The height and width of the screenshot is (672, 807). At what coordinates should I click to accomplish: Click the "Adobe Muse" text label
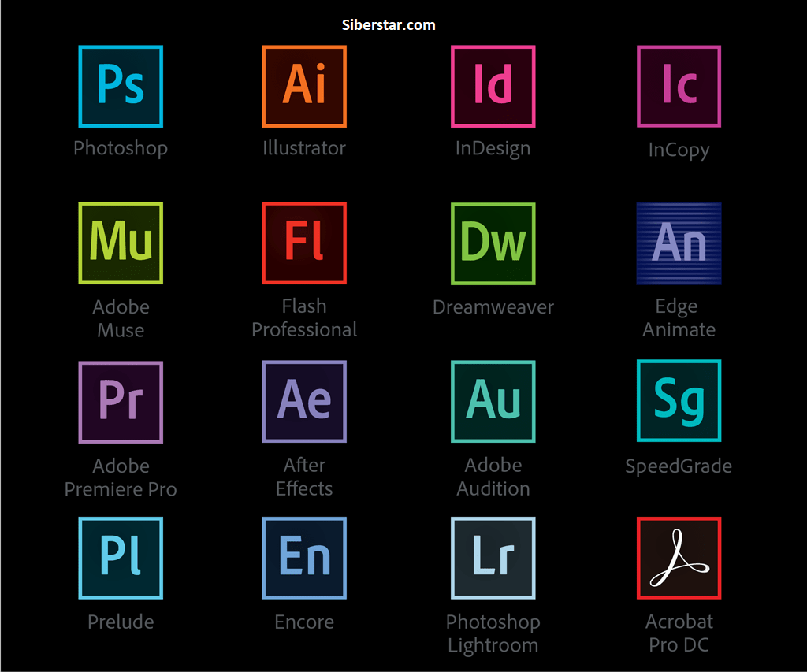(121, 318)
